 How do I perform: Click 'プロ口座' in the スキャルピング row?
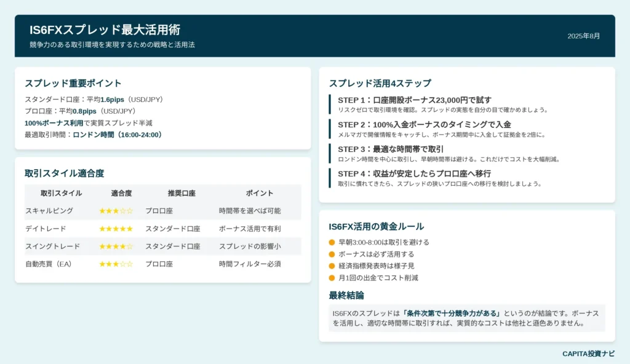159,210
